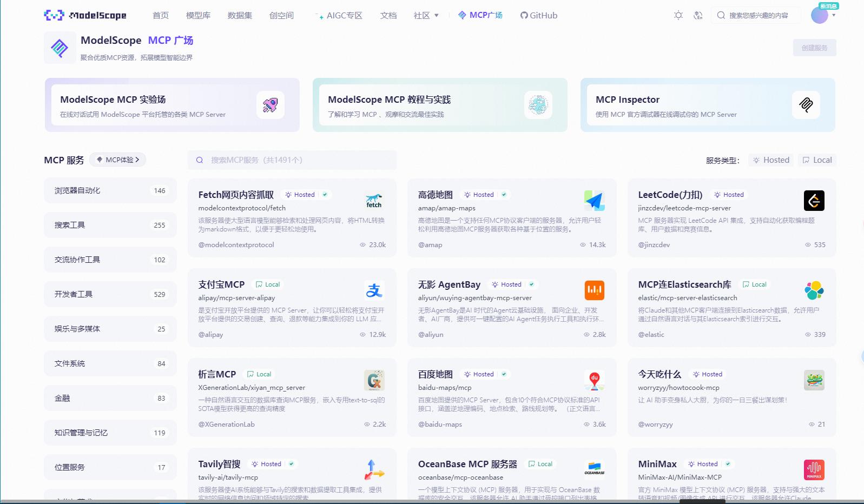
Task: Select the 金融 category
Action: click(110, 398)
